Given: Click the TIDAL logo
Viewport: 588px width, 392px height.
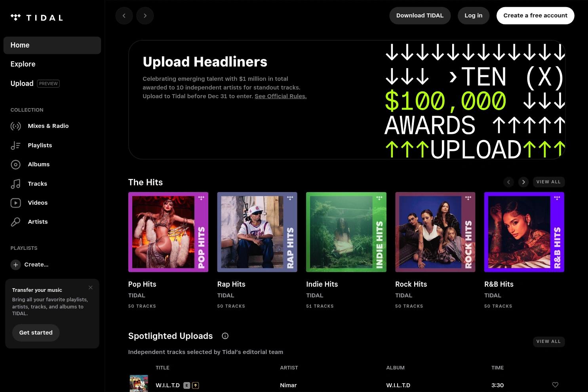Looking at the screenshot, I should point(36,17).
